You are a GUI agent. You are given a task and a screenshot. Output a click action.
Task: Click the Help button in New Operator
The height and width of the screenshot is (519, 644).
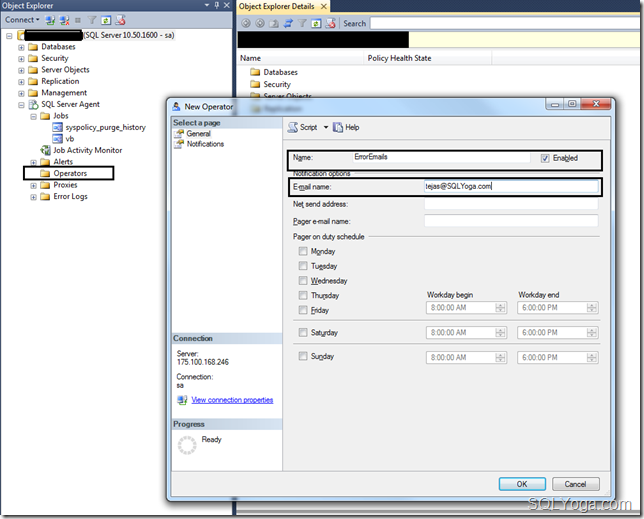coord(346,127)
